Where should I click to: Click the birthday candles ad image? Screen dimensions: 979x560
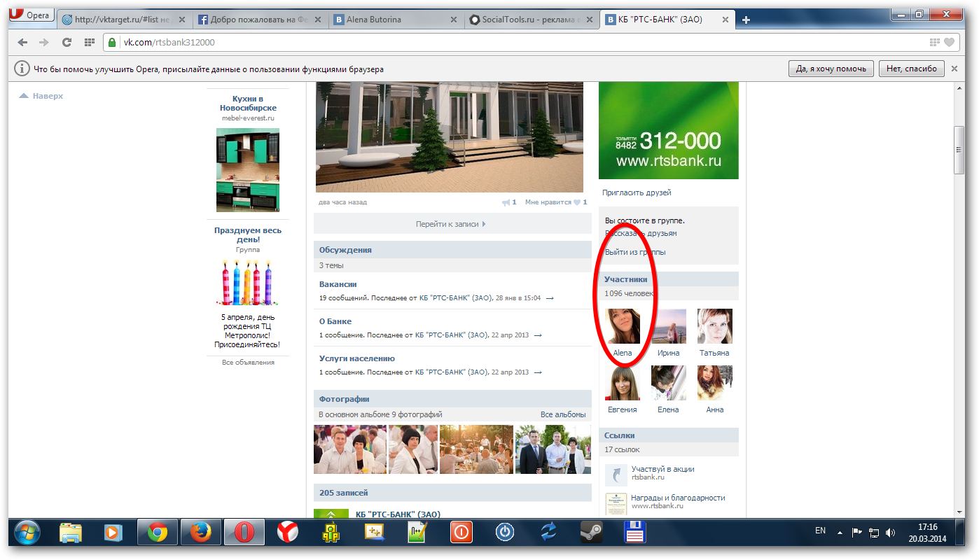point(248,282)
